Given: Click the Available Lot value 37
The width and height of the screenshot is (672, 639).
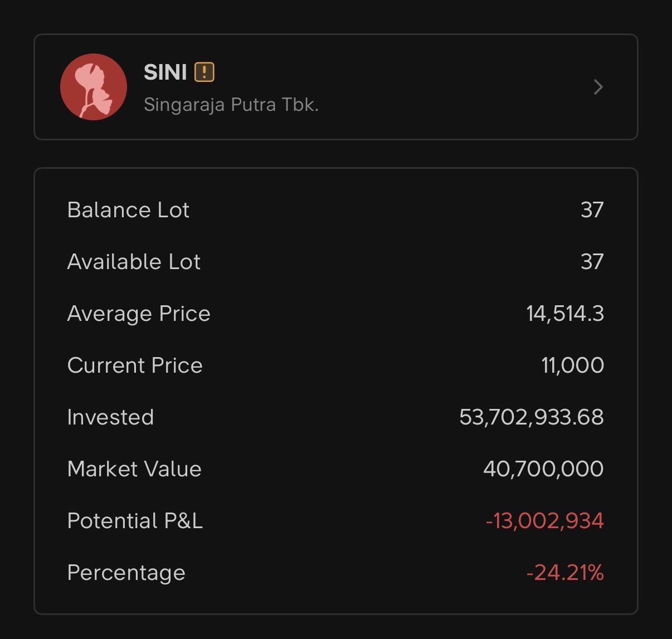Looking at the screenshot, I should pyautogui.click(x=592, y=262).
